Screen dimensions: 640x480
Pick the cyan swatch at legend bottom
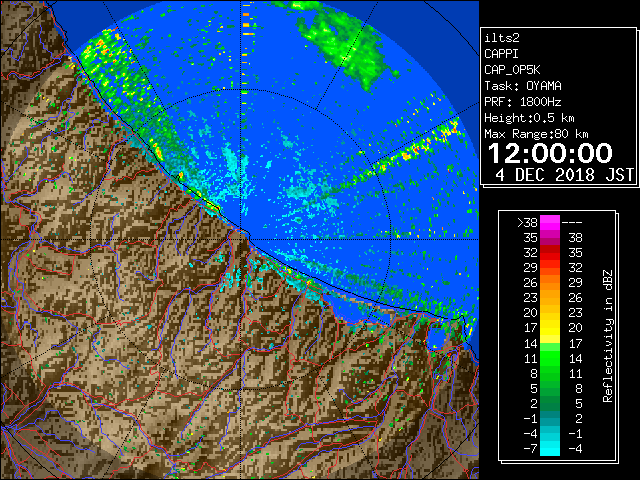(x=550, y=448)
